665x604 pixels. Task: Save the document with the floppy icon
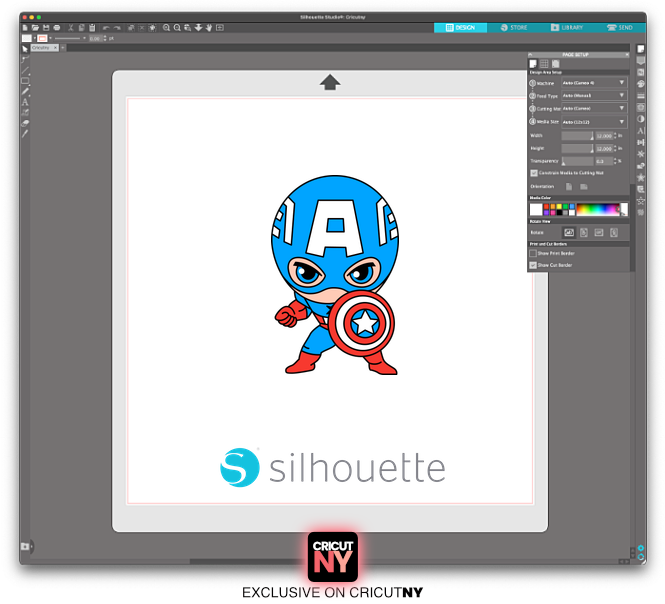(46, 28)
